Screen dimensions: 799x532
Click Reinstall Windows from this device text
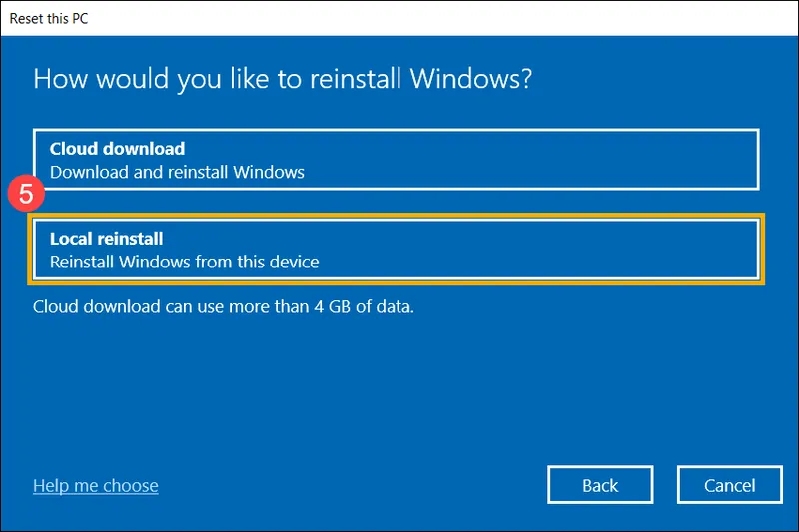[185, 262]
